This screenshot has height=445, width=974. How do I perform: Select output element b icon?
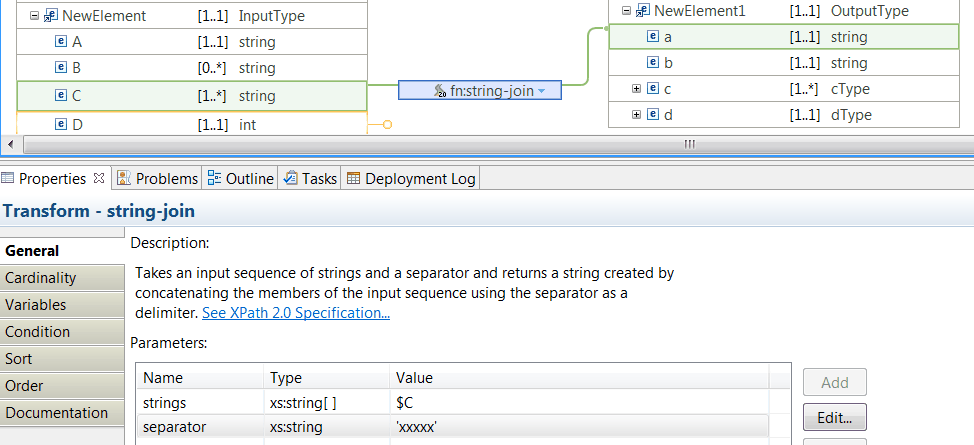[653, 63]
